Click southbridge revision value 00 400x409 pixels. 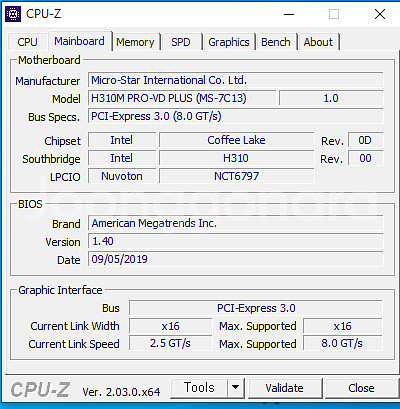[x=365, y=158]
